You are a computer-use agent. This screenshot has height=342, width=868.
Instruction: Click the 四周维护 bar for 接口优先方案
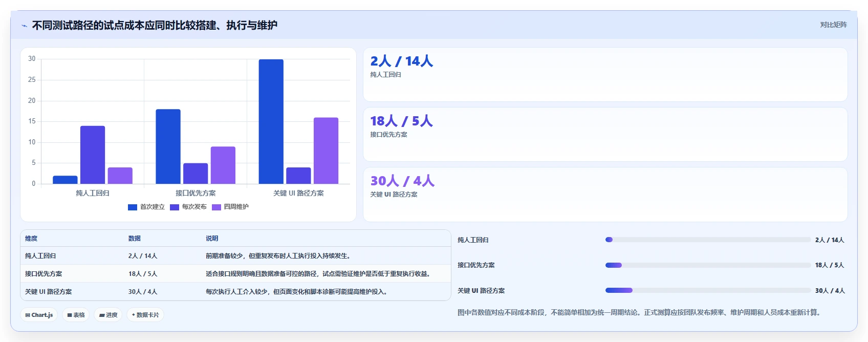[x=223, y=165]
